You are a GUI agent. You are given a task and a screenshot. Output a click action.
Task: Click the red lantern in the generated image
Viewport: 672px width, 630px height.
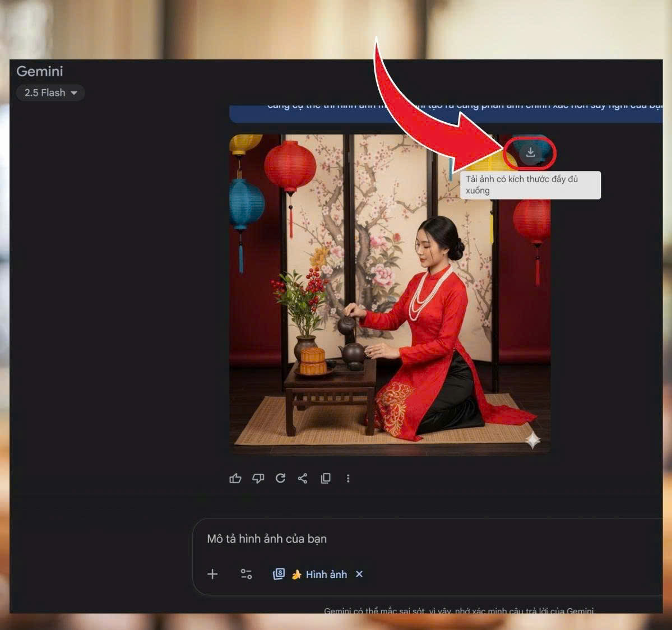coord(290,167)
